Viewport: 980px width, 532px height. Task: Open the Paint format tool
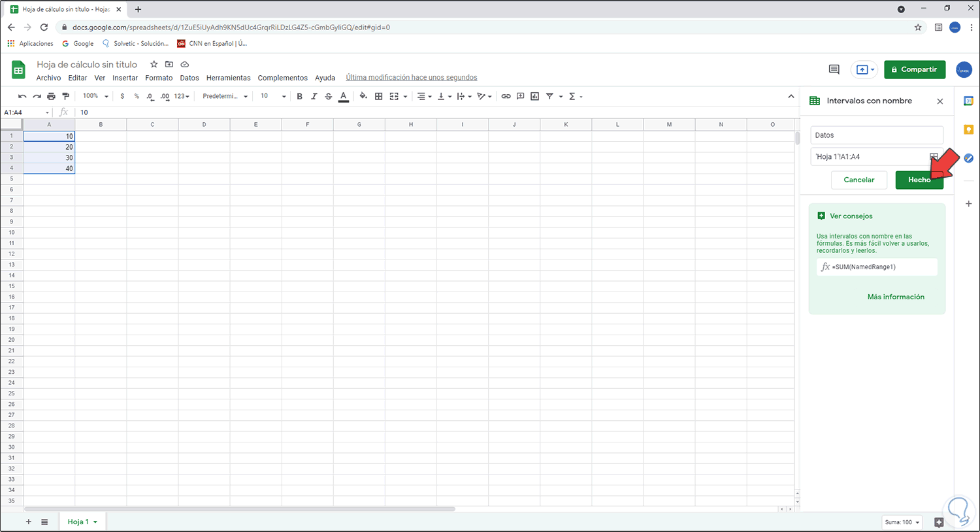tap(65, 96)
